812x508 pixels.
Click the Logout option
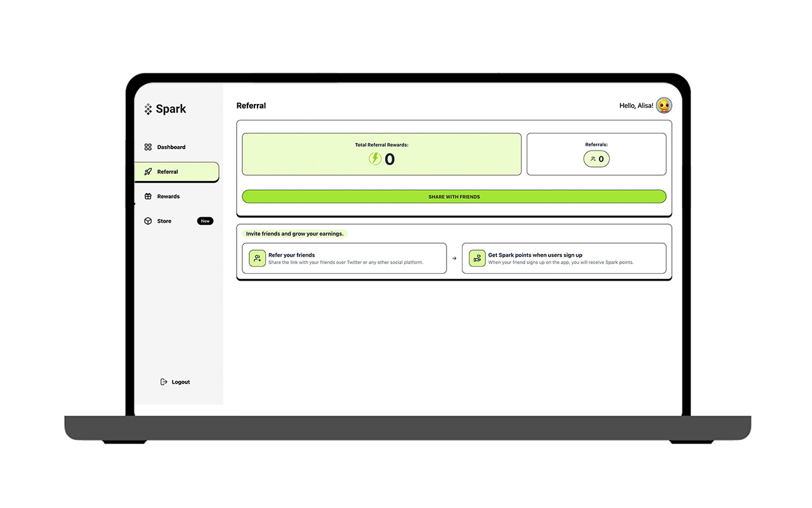[x=181, y=382]
